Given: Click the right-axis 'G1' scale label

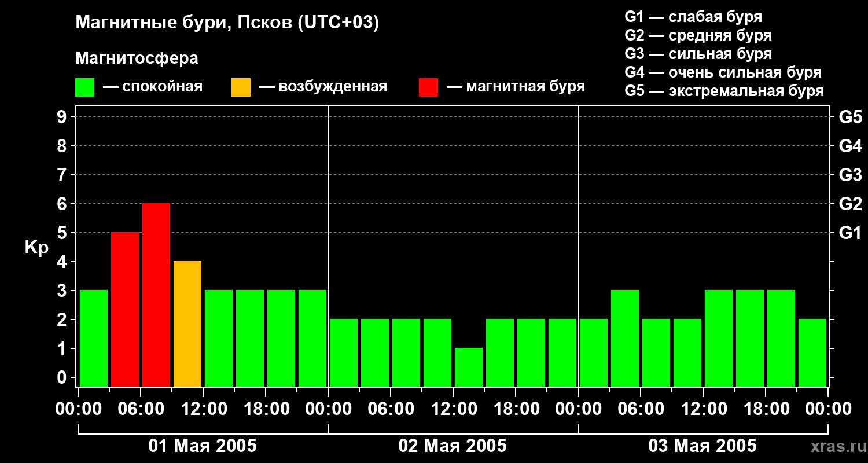Looking at the screenshot, I should point(851,233).
